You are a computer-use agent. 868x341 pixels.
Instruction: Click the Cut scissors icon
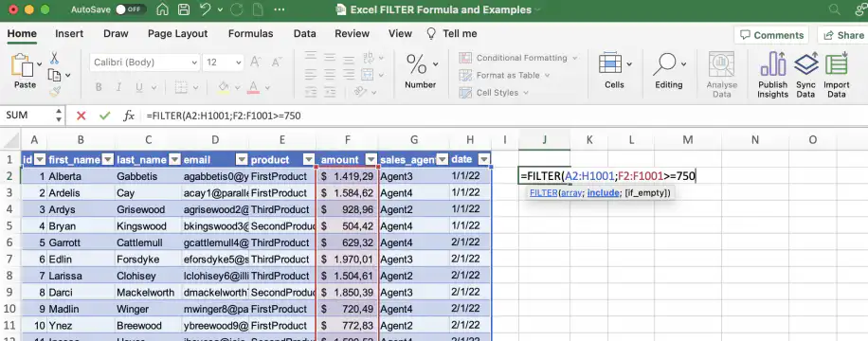pyautogui.click(x=54, y=58)
